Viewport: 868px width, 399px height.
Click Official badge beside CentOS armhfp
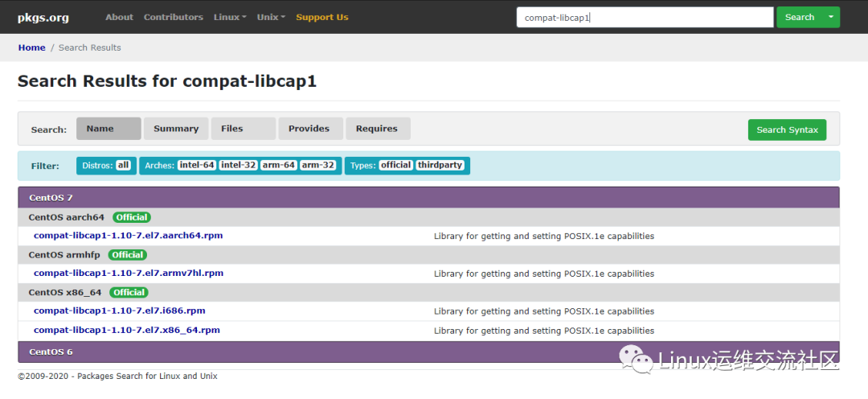pos(128,255)
